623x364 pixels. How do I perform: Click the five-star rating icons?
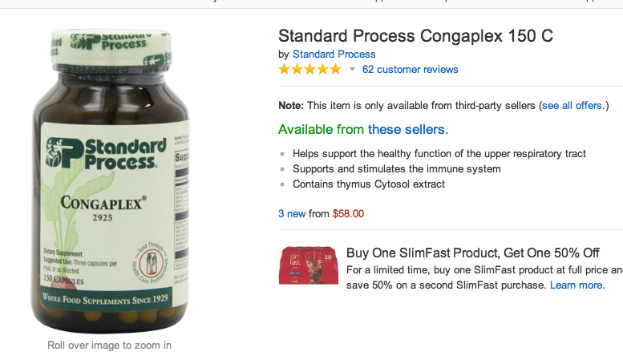click(x=309, y=70)
